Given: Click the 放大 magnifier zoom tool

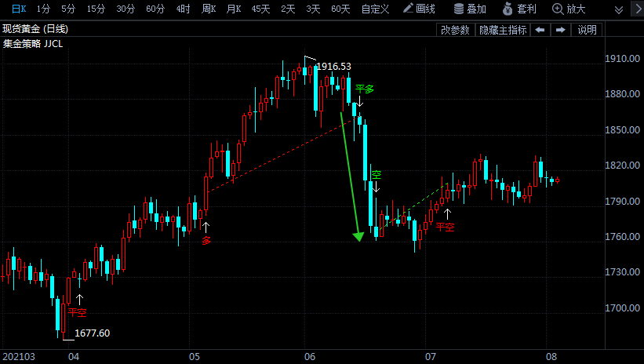Looking at the screenshot, I should [x=569, y=9].
